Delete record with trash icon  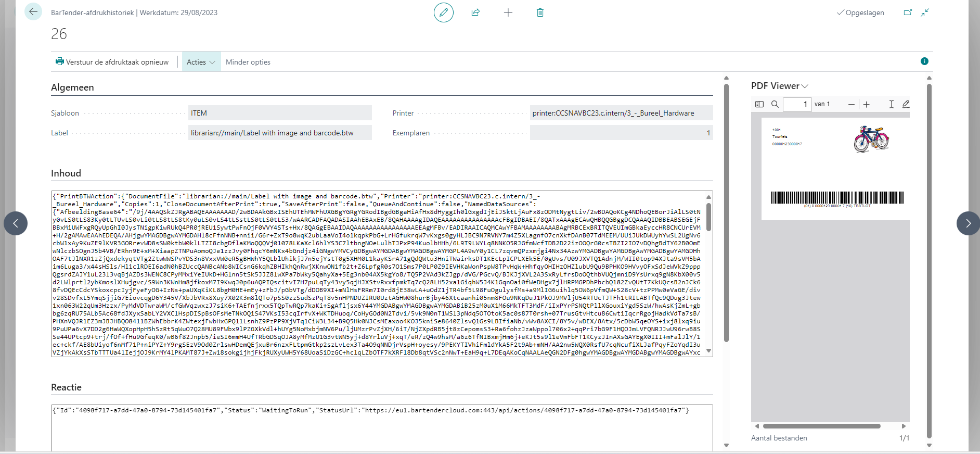tap(540, 12)
